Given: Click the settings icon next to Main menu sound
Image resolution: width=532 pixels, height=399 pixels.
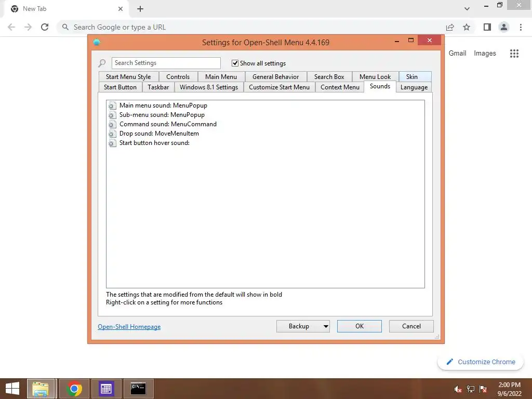Looking at the screenshot, I should [112, 105].
